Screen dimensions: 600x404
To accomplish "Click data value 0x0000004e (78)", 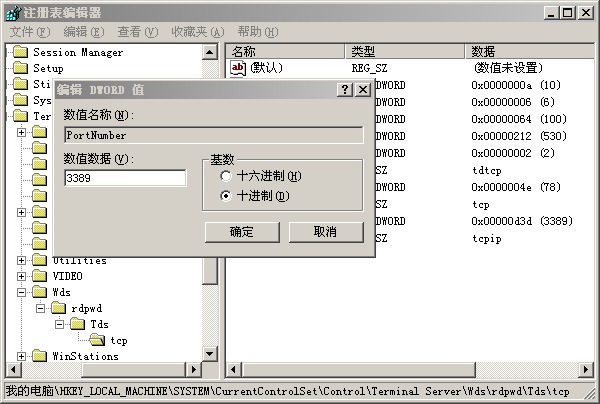I will click(x=516, y=187).
